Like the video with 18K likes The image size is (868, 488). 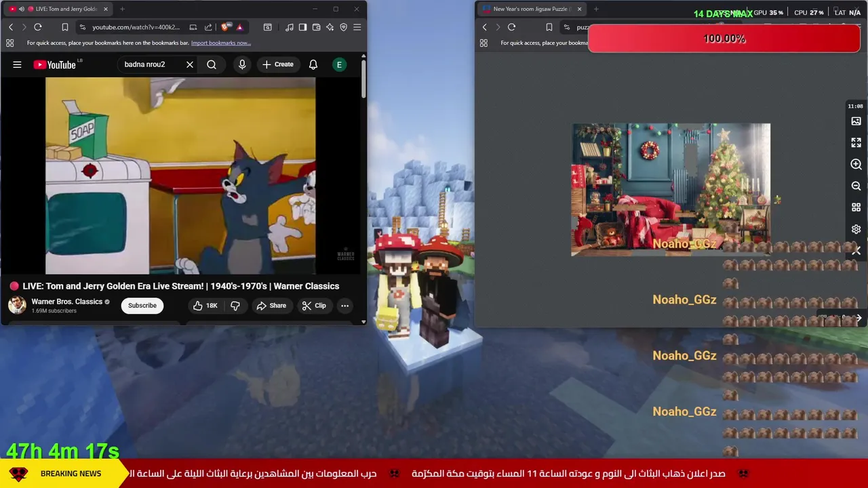(205, 306)
